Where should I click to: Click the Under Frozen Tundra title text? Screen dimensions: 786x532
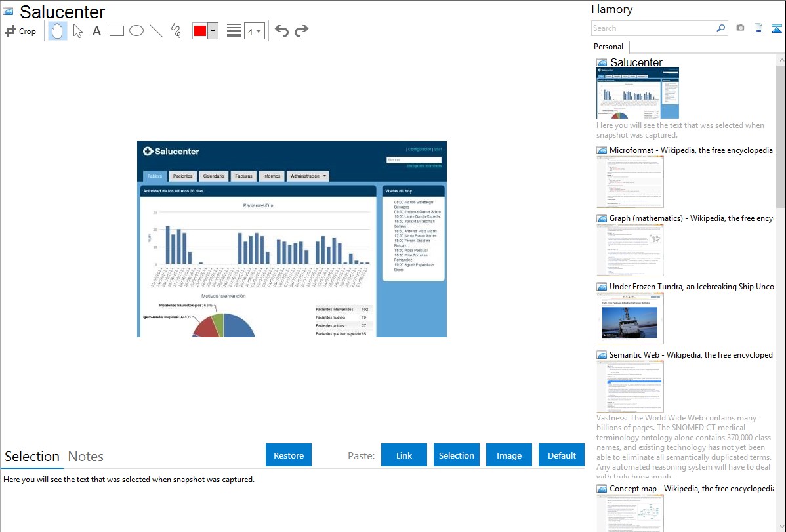coord(692,287)
